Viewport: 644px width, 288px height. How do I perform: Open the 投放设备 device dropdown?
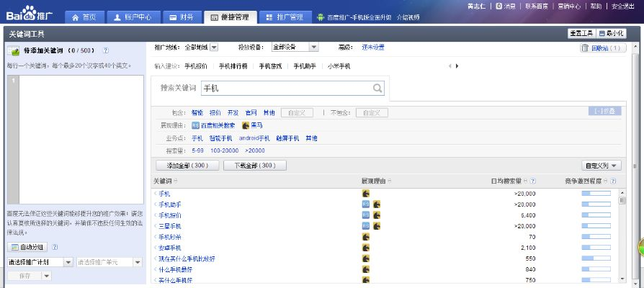pos(314,48)
